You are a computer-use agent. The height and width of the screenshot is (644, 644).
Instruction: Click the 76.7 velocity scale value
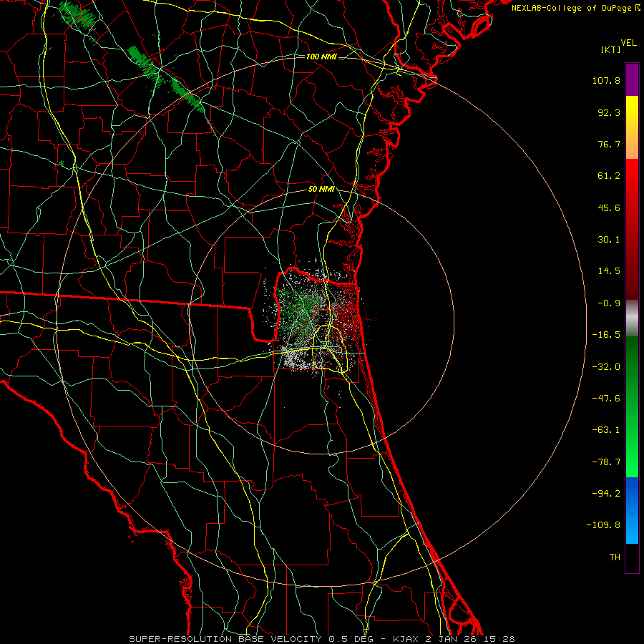point(609,144)
